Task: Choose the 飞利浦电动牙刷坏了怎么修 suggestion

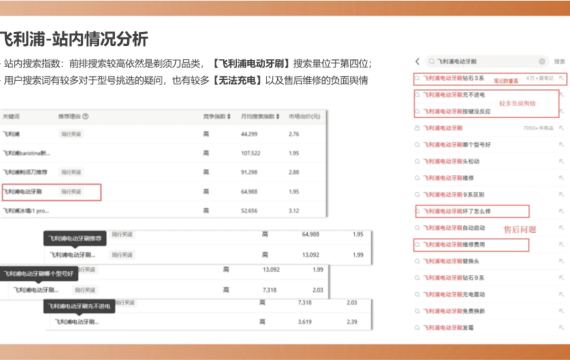Action: tap(457, 211)
